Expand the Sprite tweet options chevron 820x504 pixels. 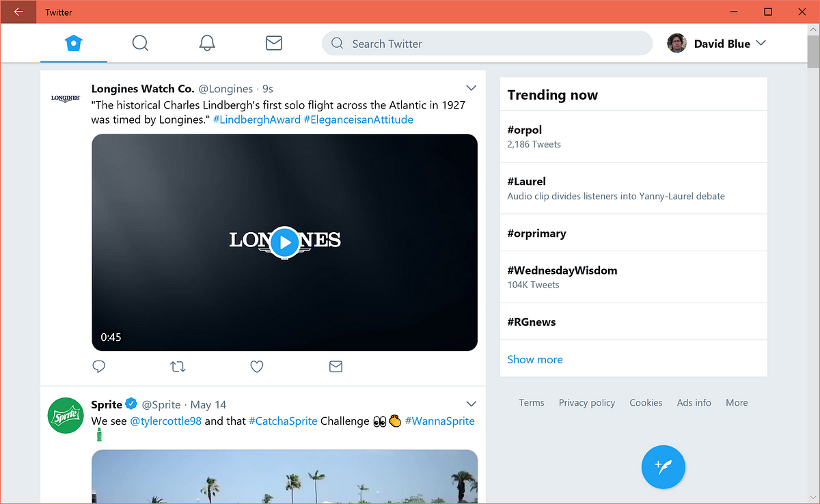(471, 404)
